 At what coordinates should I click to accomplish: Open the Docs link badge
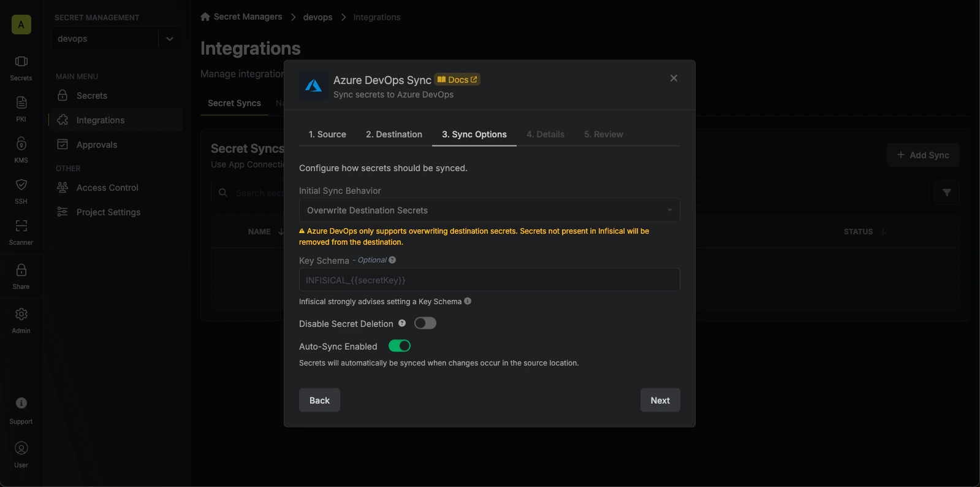[x=457, y=80]
